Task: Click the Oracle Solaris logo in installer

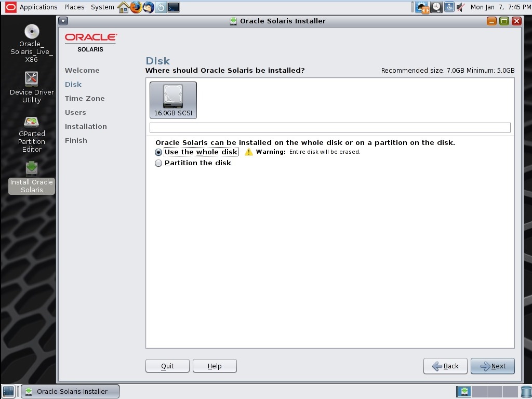Action: click(90, 43)
